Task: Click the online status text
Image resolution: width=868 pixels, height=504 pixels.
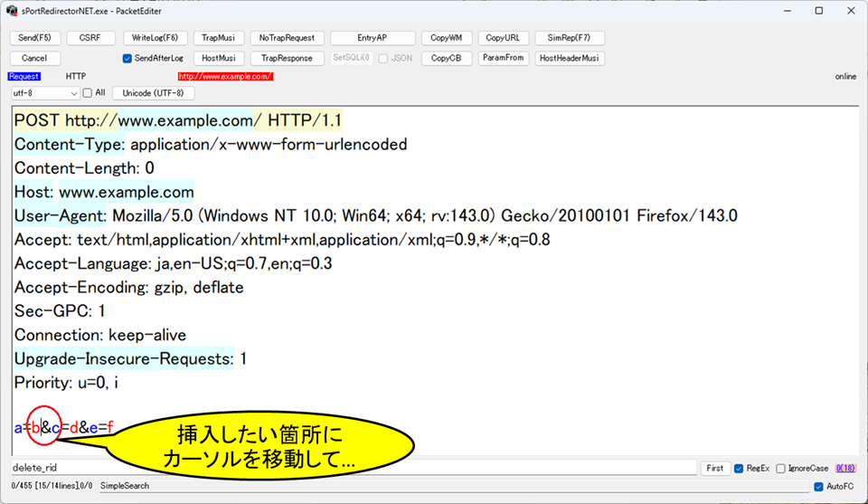Action: tap(845, 76)
